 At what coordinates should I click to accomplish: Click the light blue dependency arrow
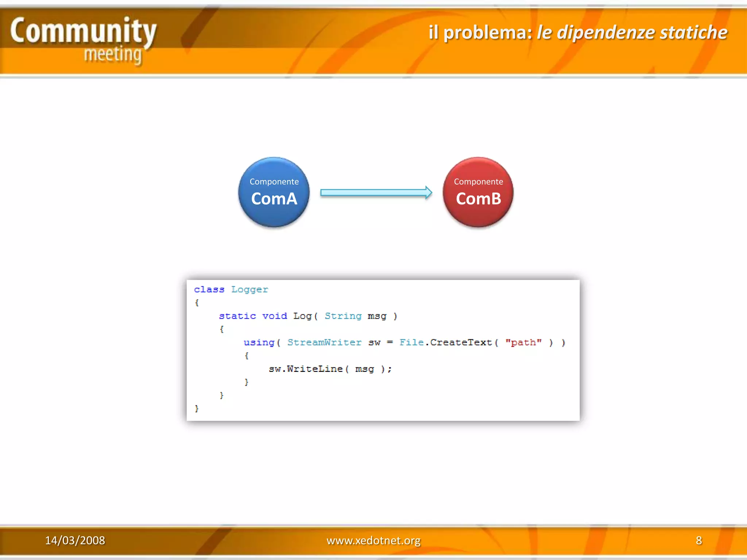[376, 192]
